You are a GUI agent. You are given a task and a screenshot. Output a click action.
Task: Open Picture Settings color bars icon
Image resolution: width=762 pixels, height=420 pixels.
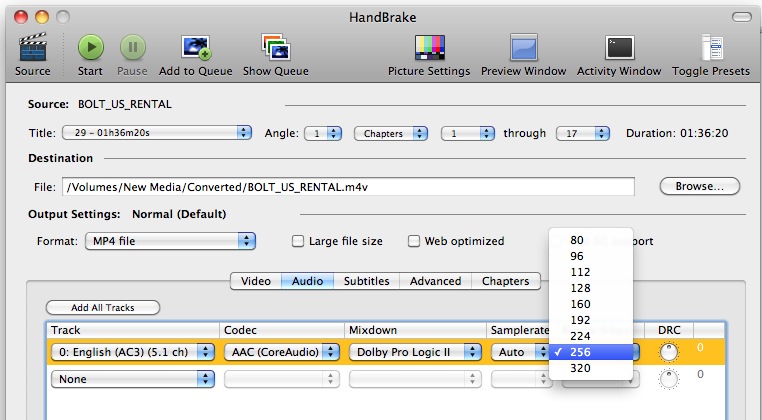pyautogui.click(x=430, y=48)
